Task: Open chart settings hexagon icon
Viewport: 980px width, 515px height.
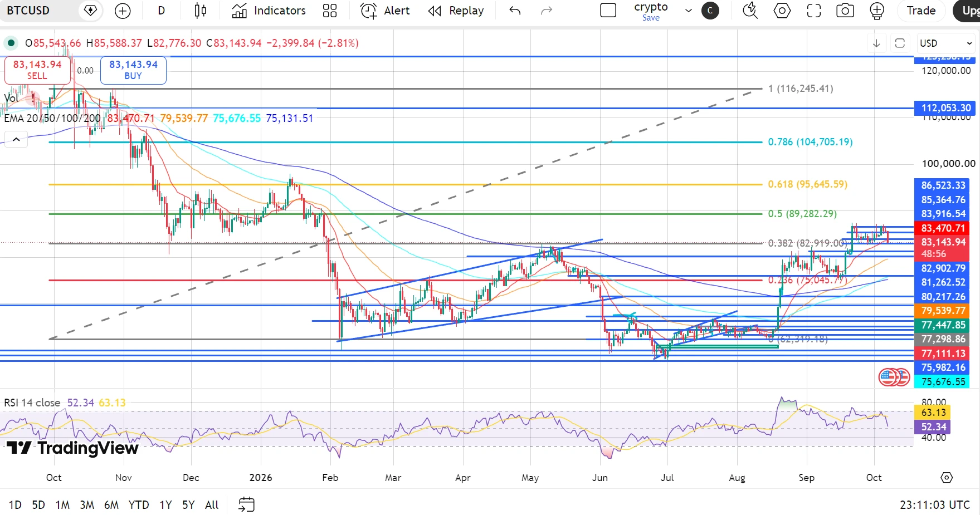Action: click(x=782, y=11)
